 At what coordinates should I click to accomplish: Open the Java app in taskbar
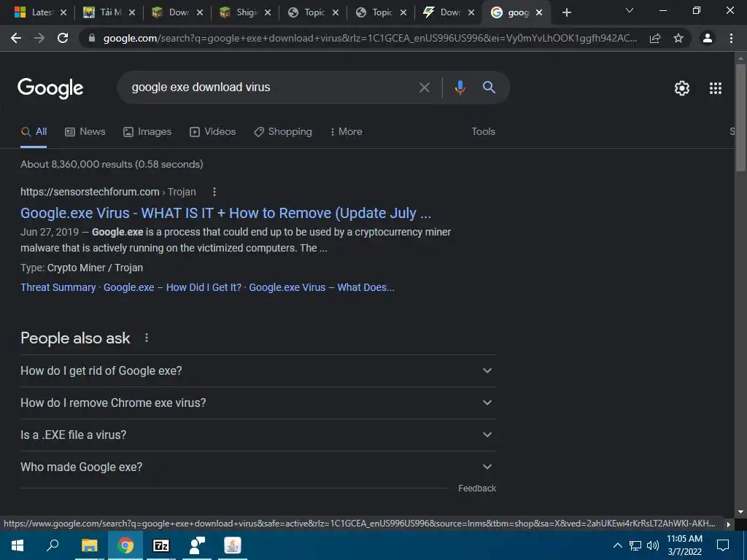(x=233, y=545)
